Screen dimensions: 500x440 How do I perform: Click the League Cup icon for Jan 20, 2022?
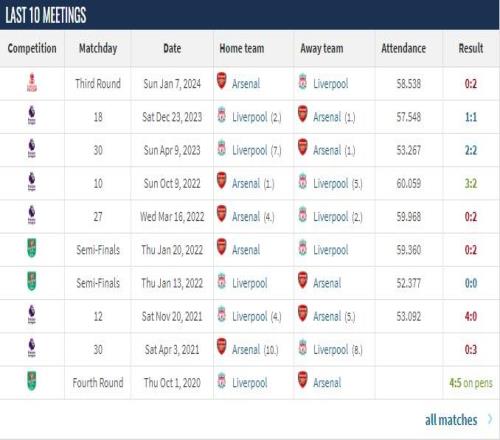32,248
